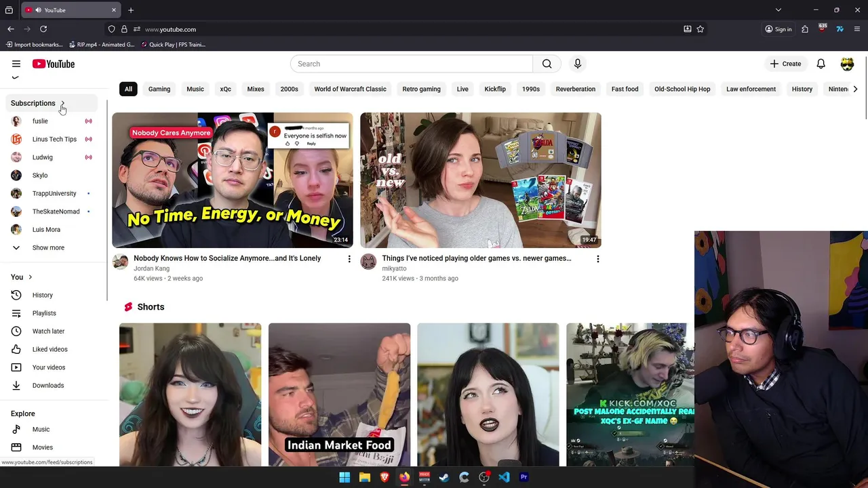Open the Jordan Kang video more options
Image resolution: width=868 pixels, height=488 pixels.
[x=349, y=259]
